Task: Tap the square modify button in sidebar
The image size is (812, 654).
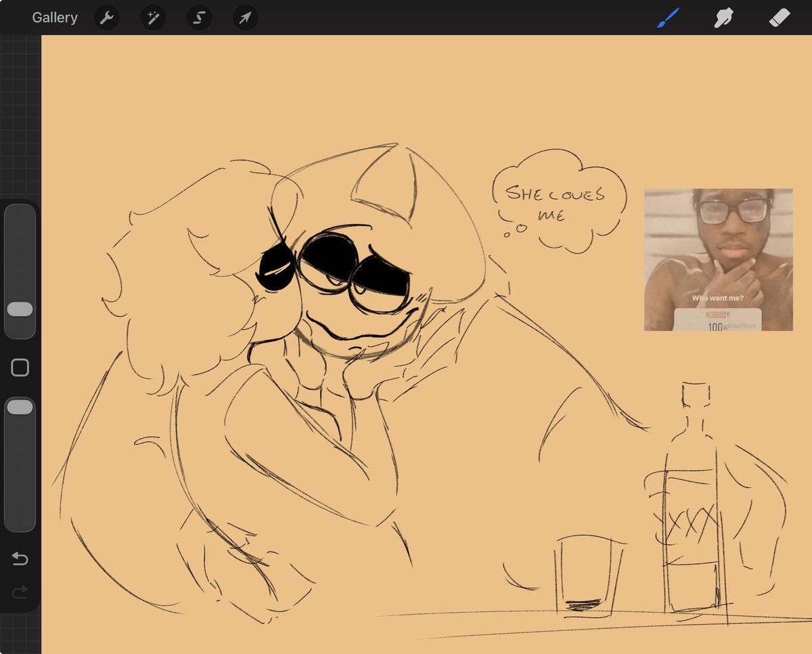Action: tap(20, 368)
